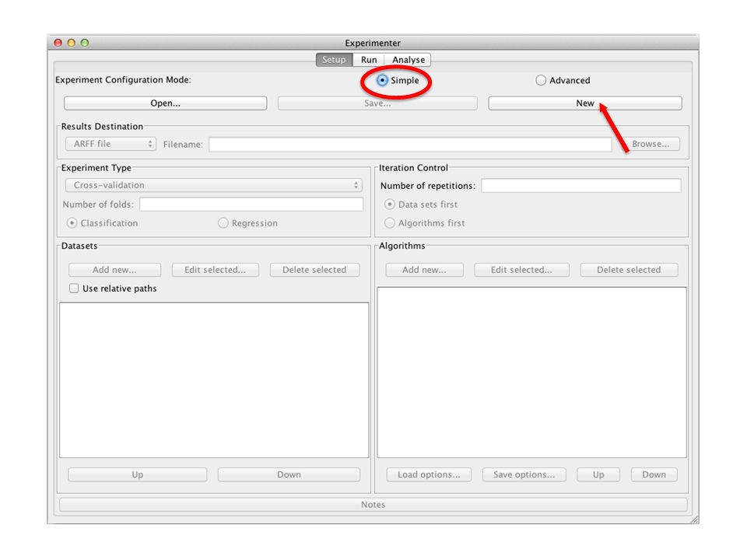747x560 pixels.
Task: Click the Number of folds field
Action: [251, 205]
